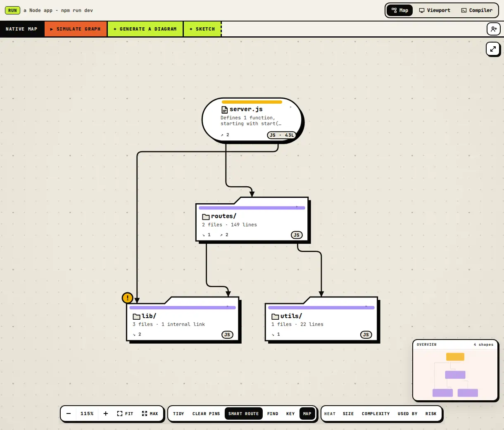This screenshot has height=430, width=504.
Task: Click the JS badge on utils/
Action: click(x=366, y=335)
